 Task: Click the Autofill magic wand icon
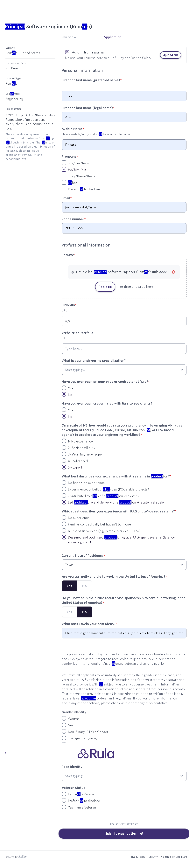[67, 52]
